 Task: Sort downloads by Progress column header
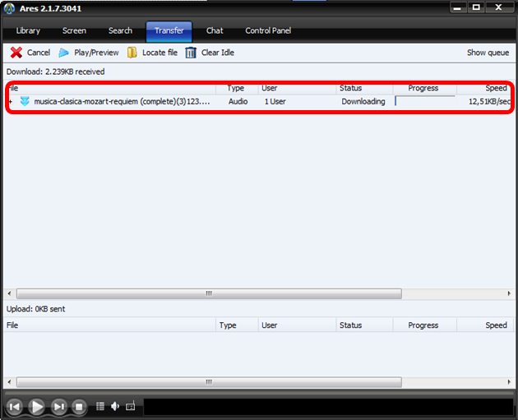coord(424,88)
